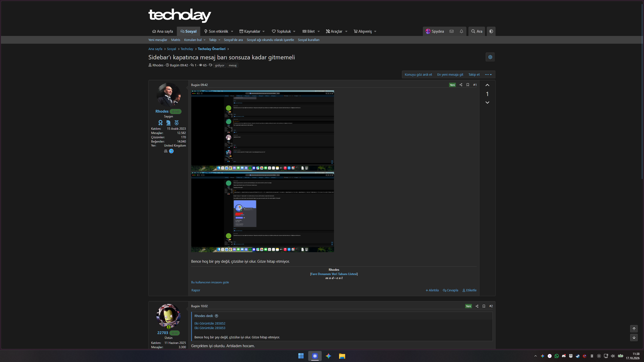Click Alıntıla on post #1
This screenshot has height=362, width=644.
tap(432, 290)
